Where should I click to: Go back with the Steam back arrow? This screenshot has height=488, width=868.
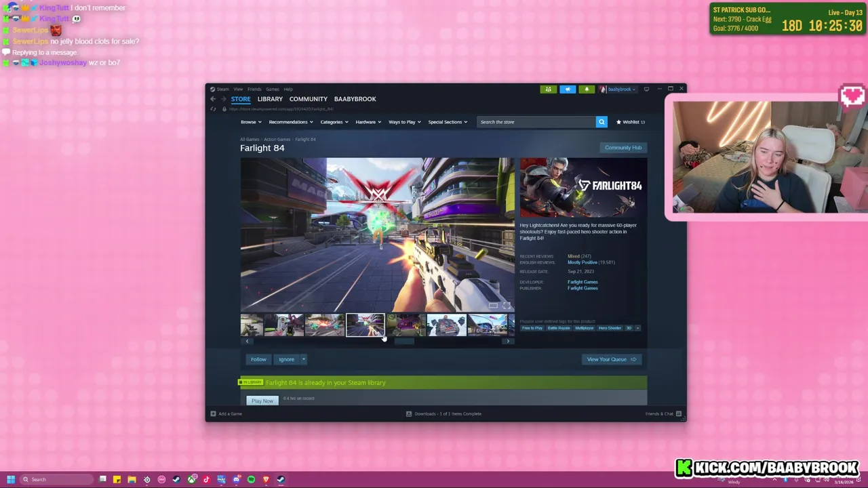[213, 99]
